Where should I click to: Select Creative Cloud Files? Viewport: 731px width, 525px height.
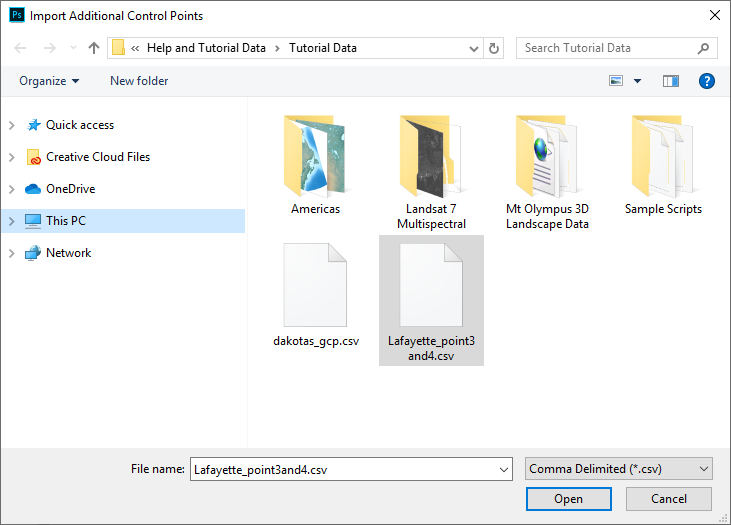pos(98,157)
